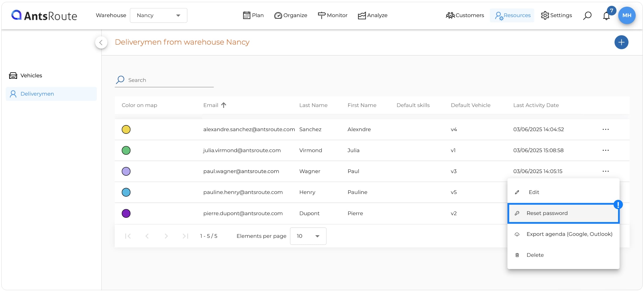Image resolution: width=644 pixels, height=292 pixels.
Task: Go to first page of results
Action: (x=128, y=236)
